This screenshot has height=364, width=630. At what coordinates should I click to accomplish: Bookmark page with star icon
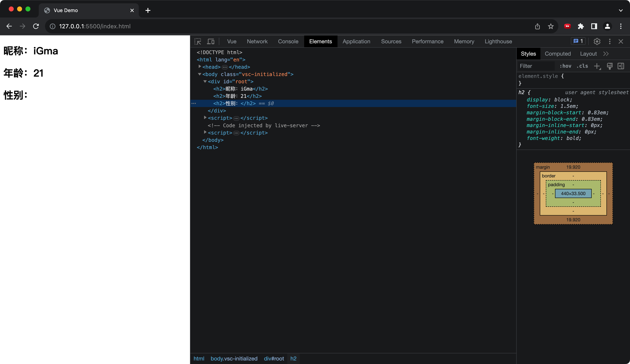(x=551, y=26)
